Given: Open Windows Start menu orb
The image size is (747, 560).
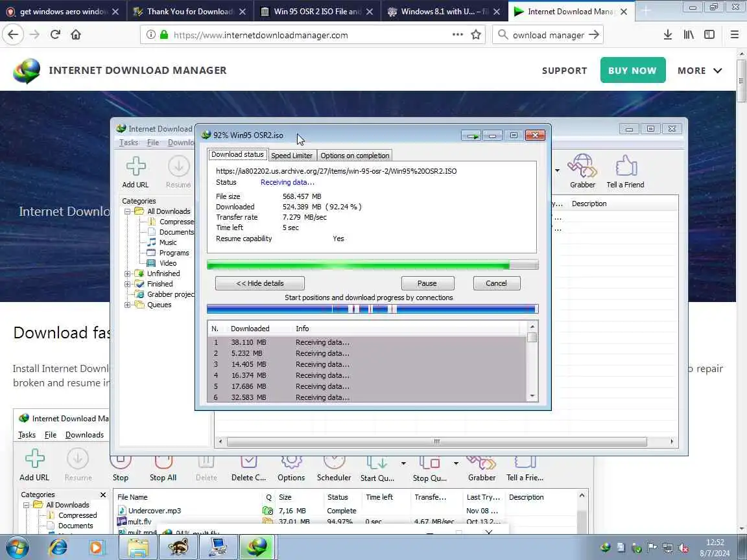Looking at the screenshot, I should (x=18, y=547).
